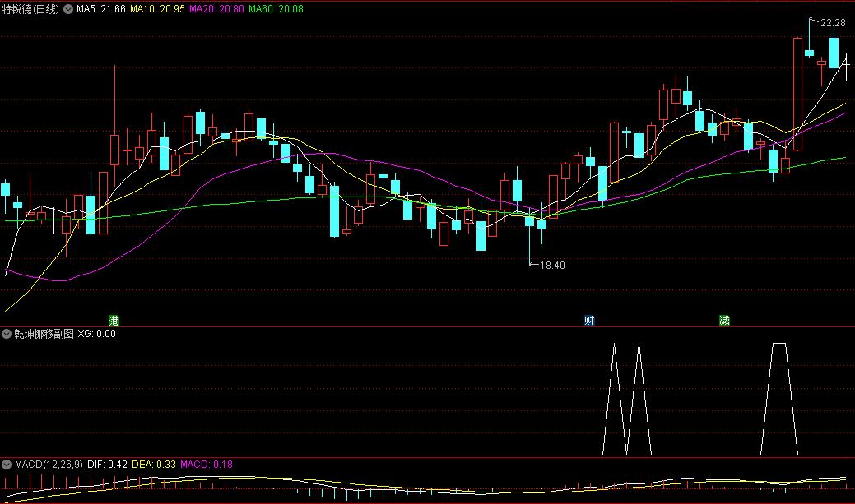This screenshot has width=855, height=504.
Task: Click the XG: 0.00 value
Action: (96, 334)
